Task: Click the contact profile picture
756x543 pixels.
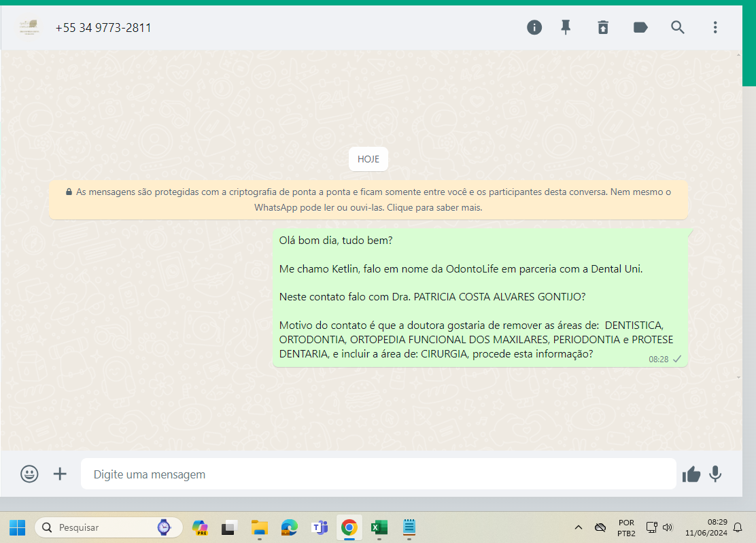Action: [29, 27]
